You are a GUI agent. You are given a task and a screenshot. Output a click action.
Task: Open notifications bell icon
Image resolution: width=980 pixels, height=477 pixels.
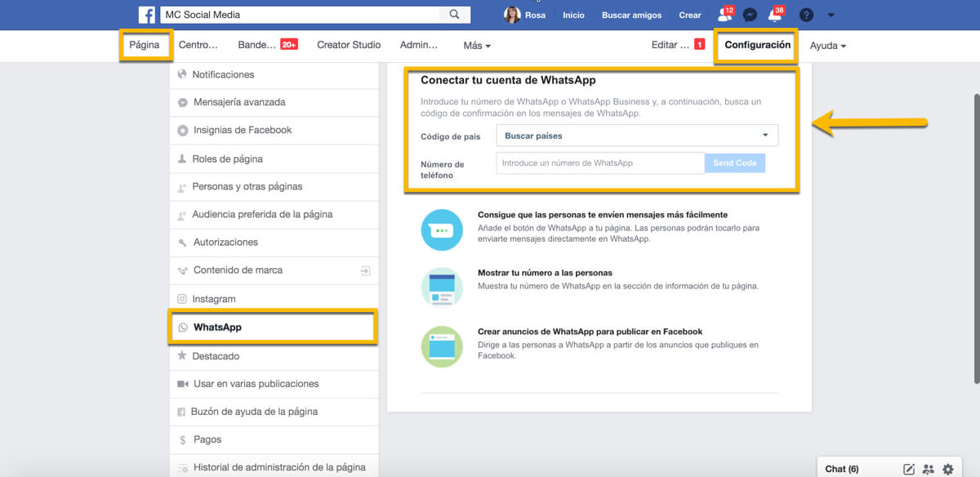774,15
